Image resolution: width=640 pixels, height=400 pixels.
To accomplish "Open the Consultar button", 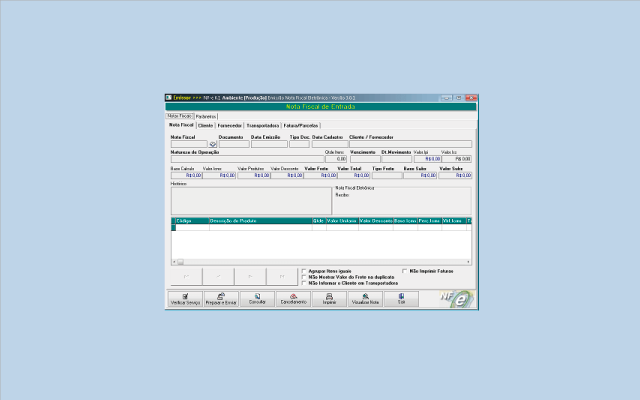I will coord(257,297).
